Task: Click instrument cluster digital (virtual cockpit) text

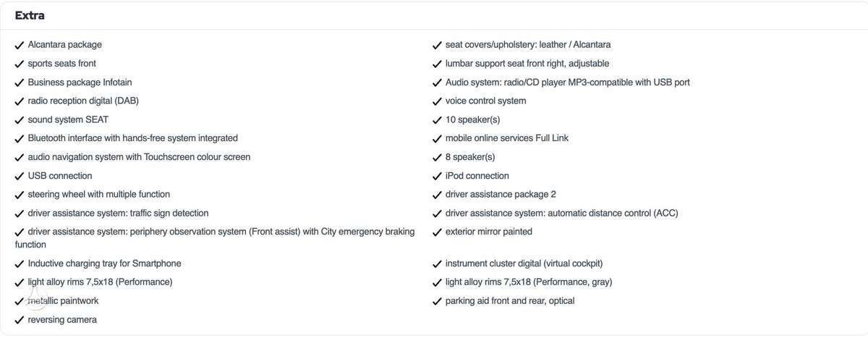Action: [524, 263]
